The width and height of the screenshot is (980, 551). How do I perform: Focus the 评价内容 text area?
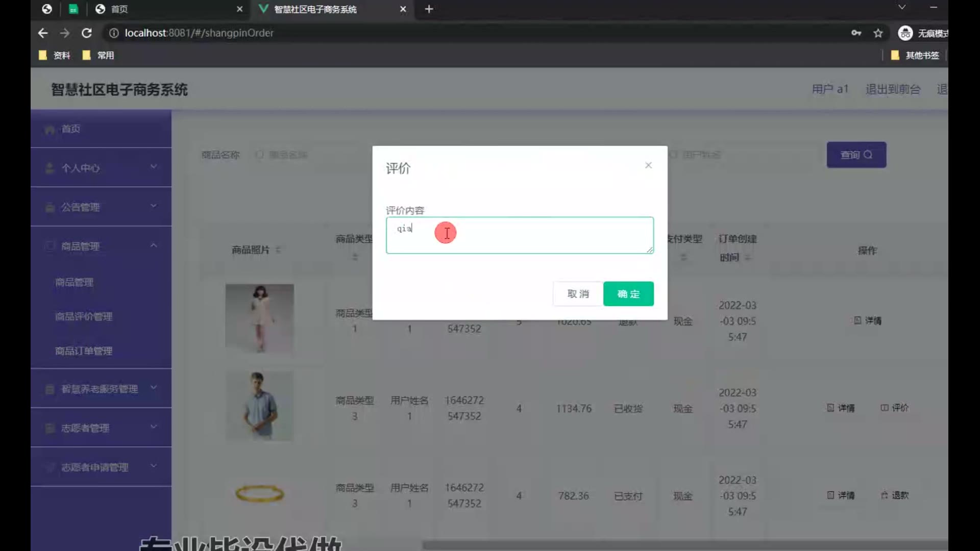(520, 235)
